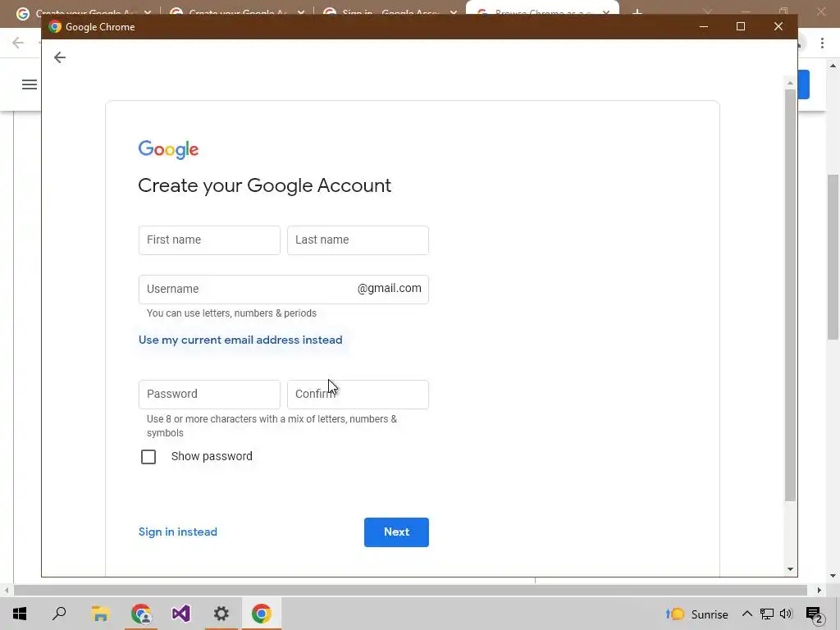Click the popup scrollbar down arrow
Viewport: 840px width, 630px height.
click(790, 569)
